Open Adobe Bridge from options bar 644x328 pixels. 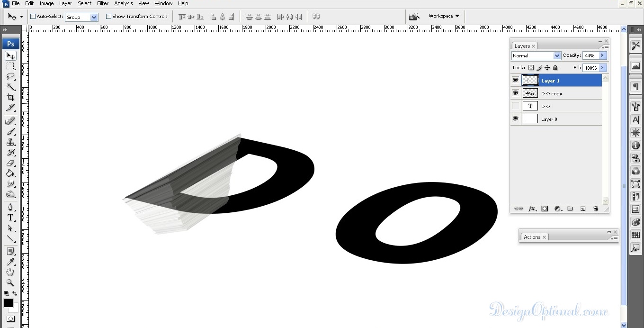414,17
